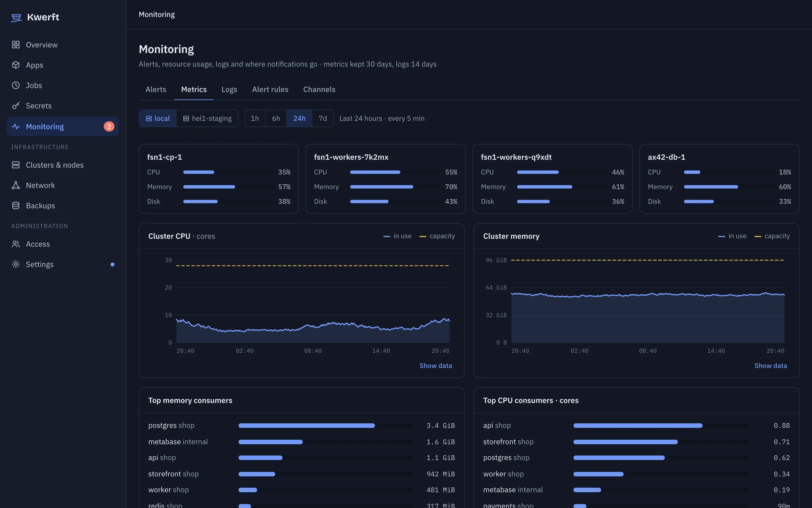Screen dimensions: 812x508
Task: Click the Secrets key icon
Action: coord(16,106)
